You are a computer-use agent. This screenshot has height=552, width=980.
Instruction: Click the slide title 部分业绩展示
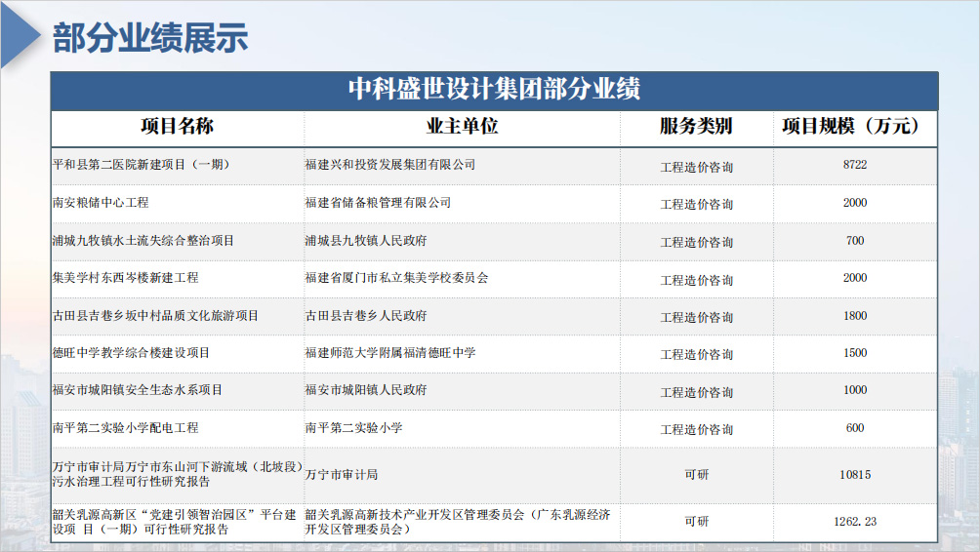(150, 37)
